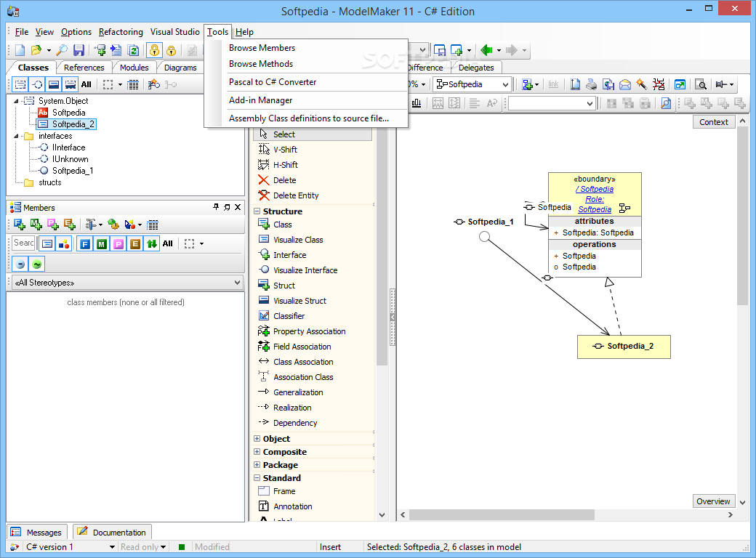Click the Role: link in boundary class
The height and width of the screenshot is (558, 756).
click(595, 200)
